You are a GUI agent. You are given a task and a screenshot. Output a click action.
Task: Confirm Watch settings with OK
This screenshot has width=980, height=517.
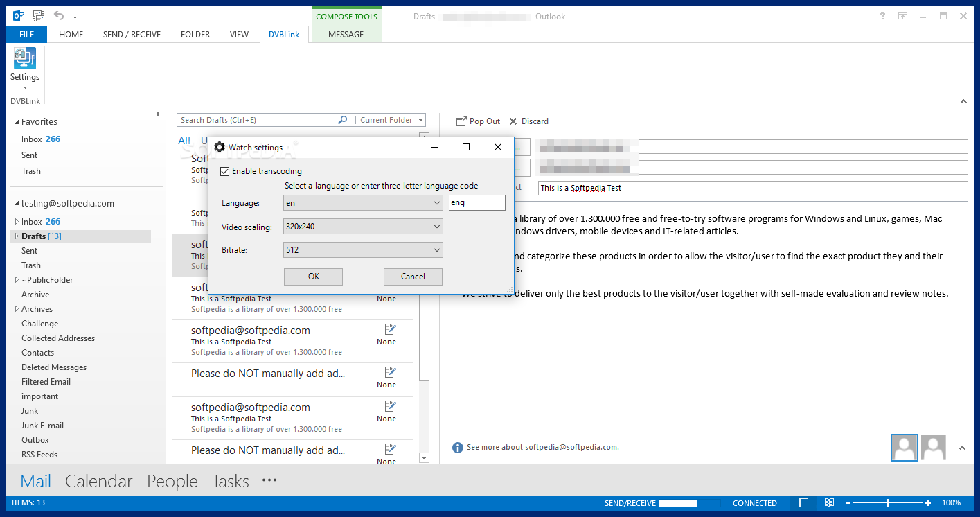[x=314, y=277]
